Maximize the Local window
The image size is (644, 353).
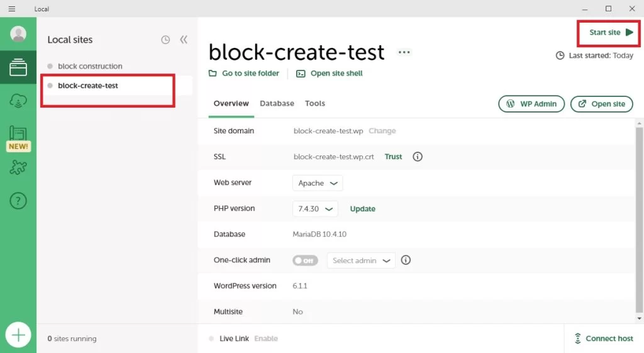[608, 9]
